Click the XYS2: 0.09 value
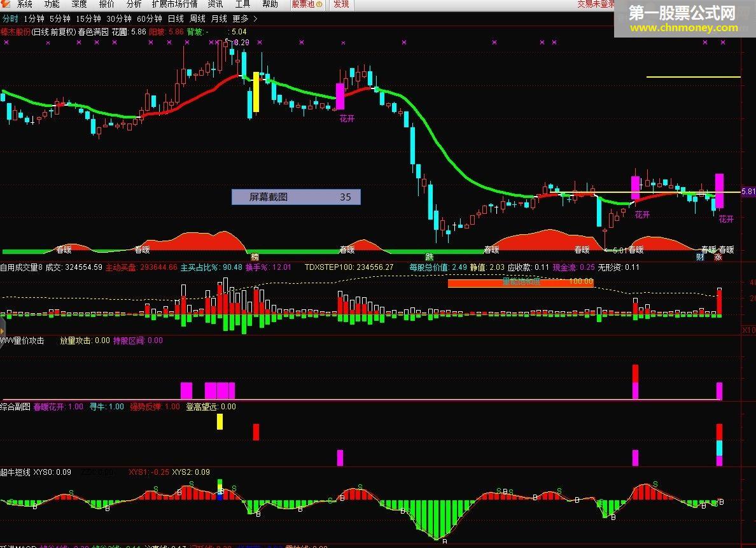The height and width of the screenshot is (548, 756). click(191, 472)
